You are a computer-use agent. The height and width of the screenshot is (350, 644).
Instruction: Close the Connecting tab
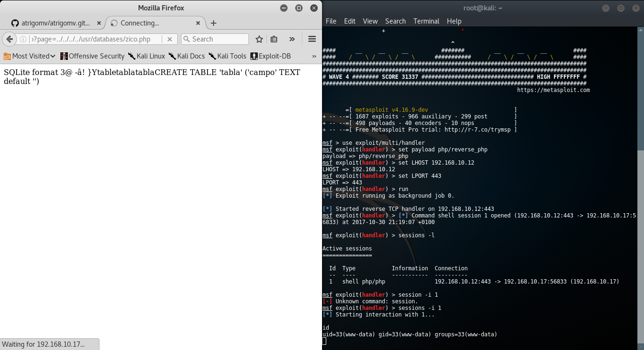point(198,23)
